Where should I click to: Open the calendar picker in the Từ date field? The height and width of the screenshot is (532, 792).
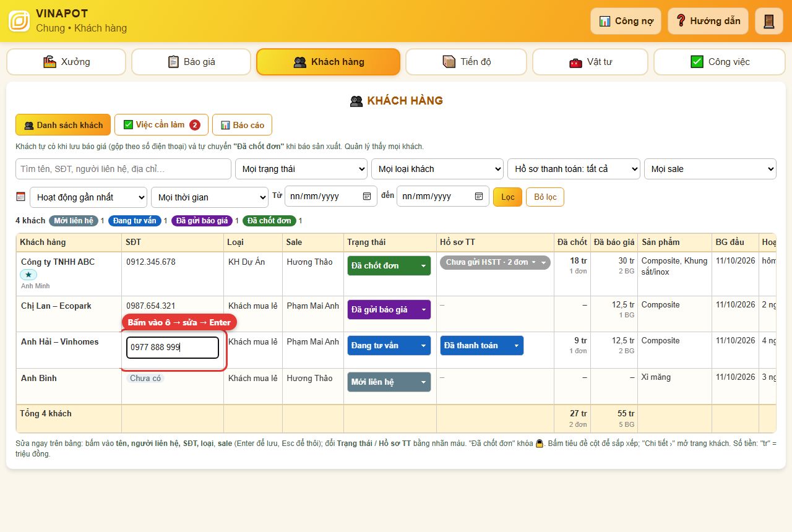coord(367,196)
